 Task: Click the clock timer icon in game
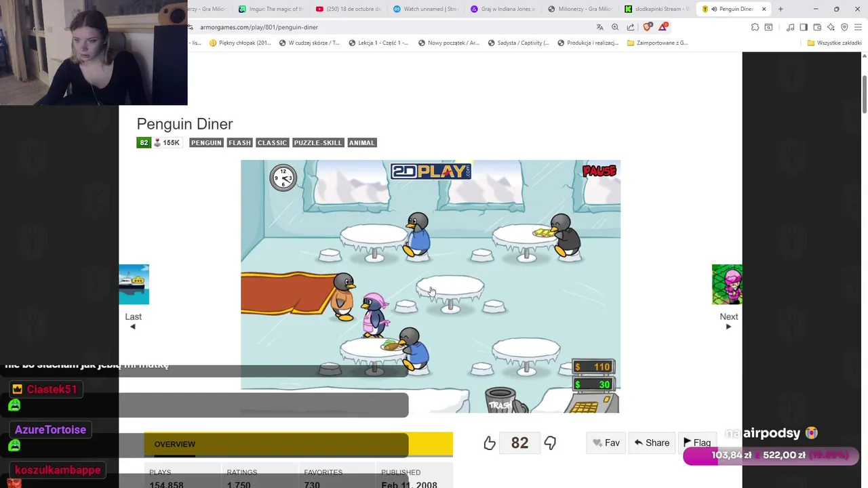coord(283,178)
